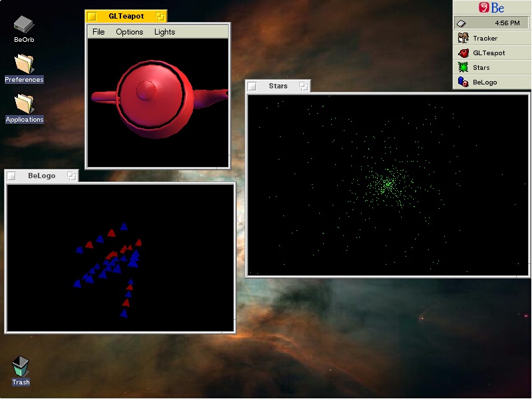
Task: Click the red teapot rendering
Action: coord(157,99)
